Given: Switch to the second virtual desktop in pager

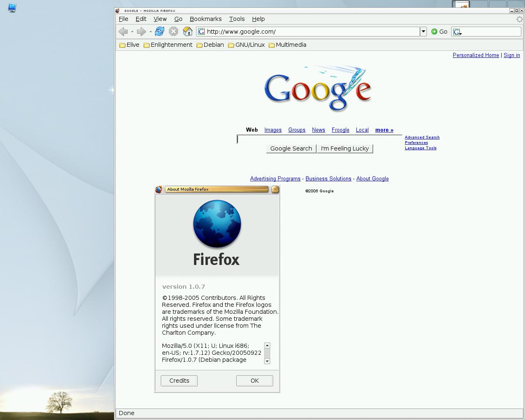Looking at the screenshot, I should tap(479, 4).
